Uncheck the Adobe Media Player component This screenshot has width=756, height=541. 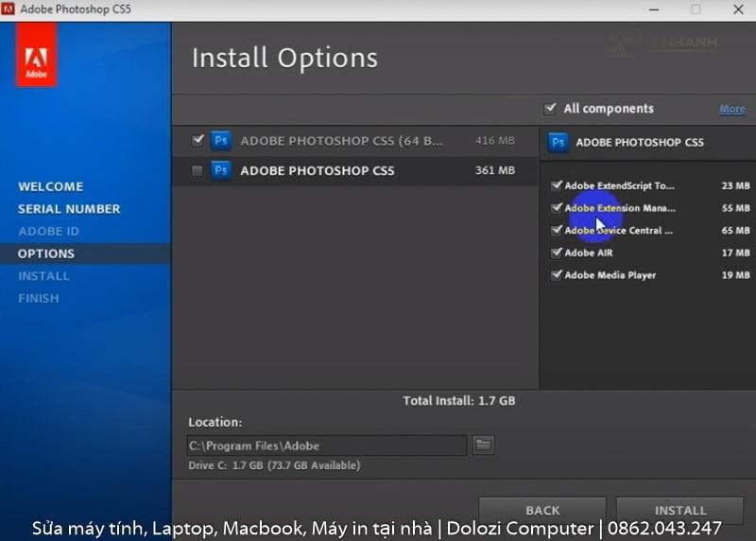coord(557,275)
